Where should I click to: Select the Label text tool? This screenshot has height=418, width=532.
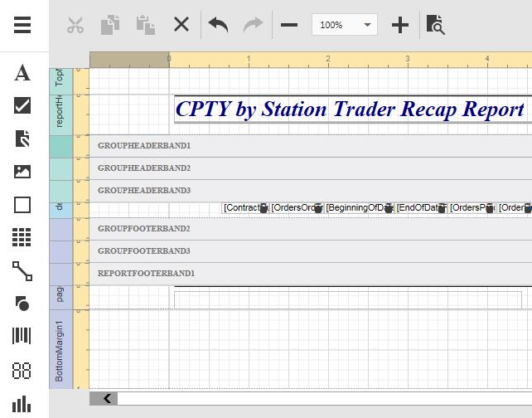[22, 73]
